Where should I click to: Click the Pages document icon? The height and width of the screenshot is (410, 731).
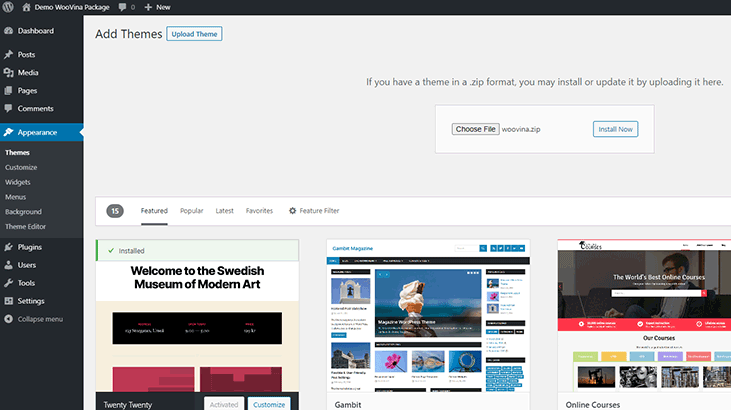8,90
